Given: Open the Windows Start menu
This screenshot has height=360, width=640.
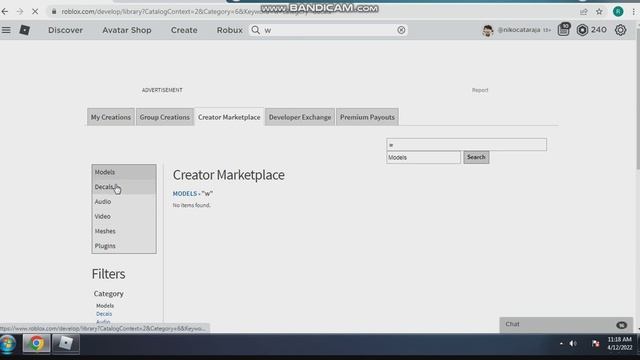Looking at the screenshot, I should (8, 344).
